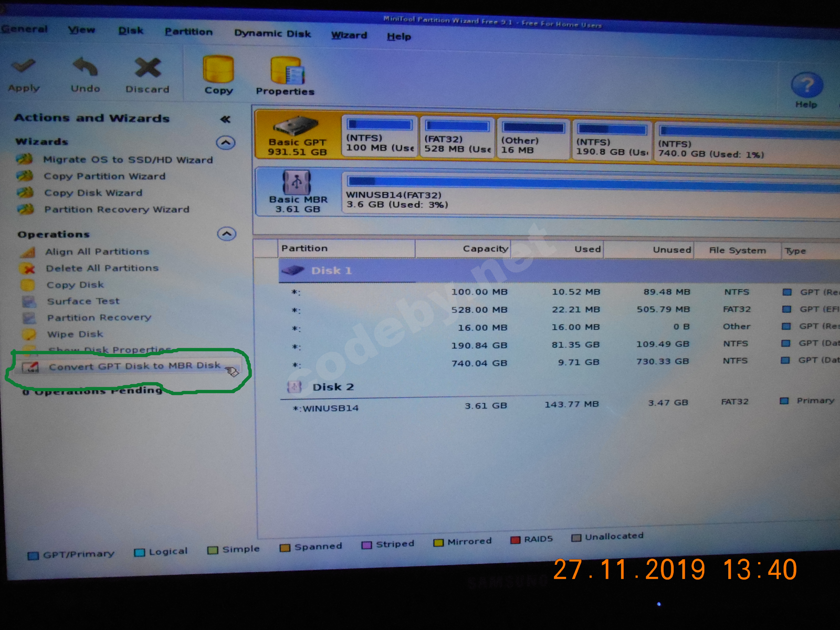The image size is (840, 630).
Task: Open the Dynamic Disk menu
Action: 272,33
